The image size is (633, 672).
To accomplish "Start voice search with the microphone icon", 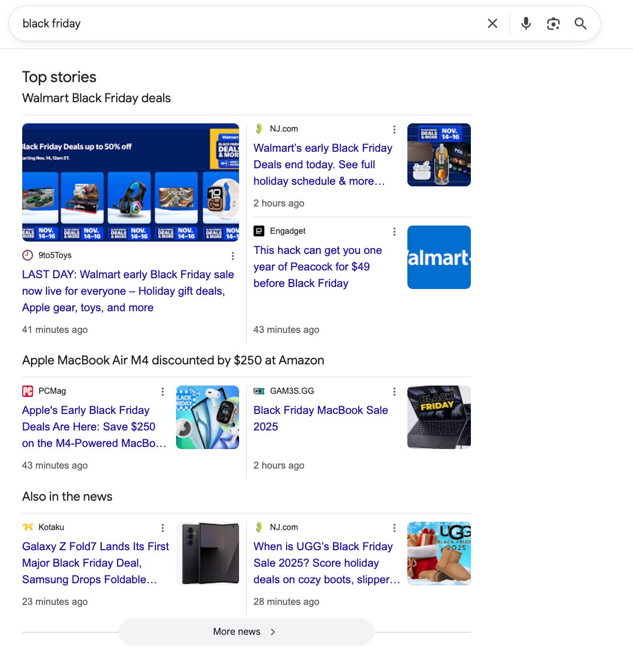I will coord(526,23).
